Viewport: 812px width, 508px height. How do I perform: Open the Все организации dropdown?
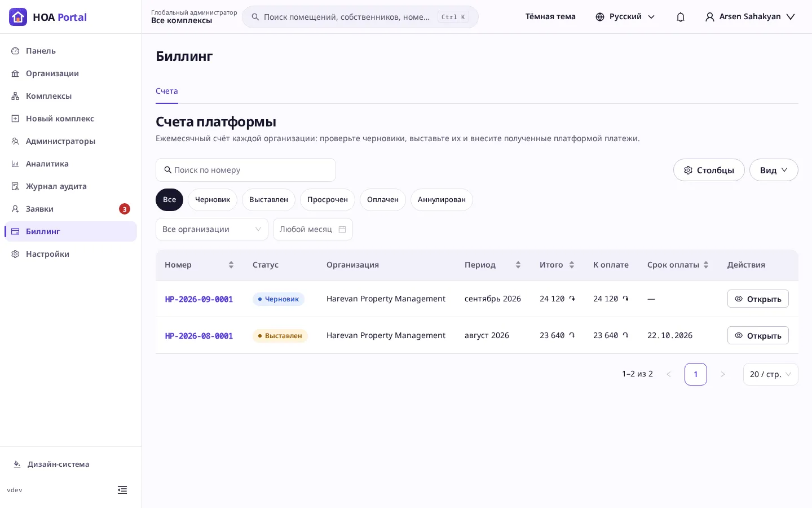coord(212,229)
